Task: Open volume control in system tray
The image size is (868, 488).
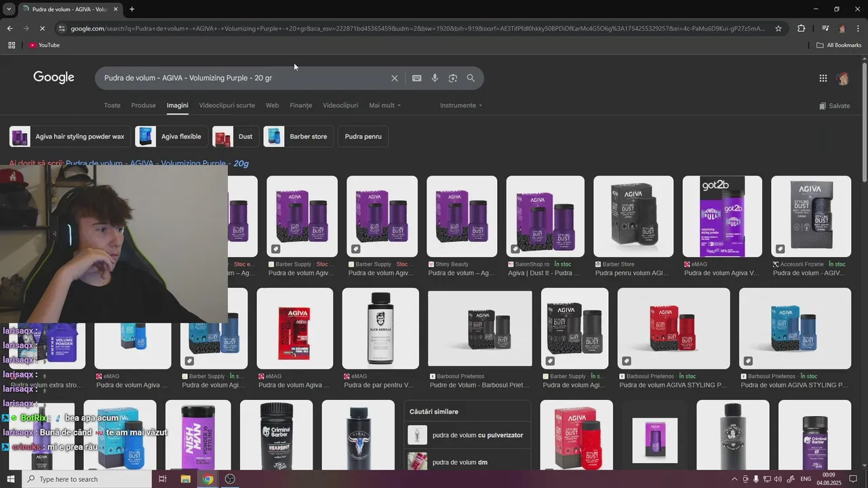Action: [x=778, y=479]
